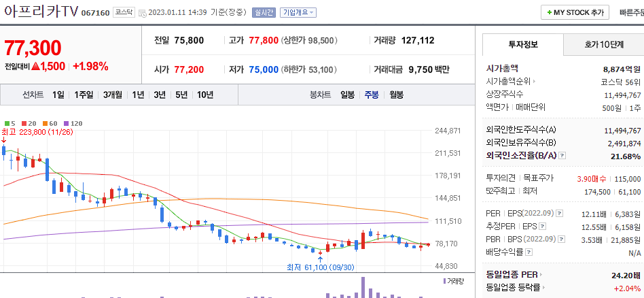The width and height of the screenshot is (644, 298).
Task: Select the 3개월 line chart period
Action: click(x=113, y=95)
